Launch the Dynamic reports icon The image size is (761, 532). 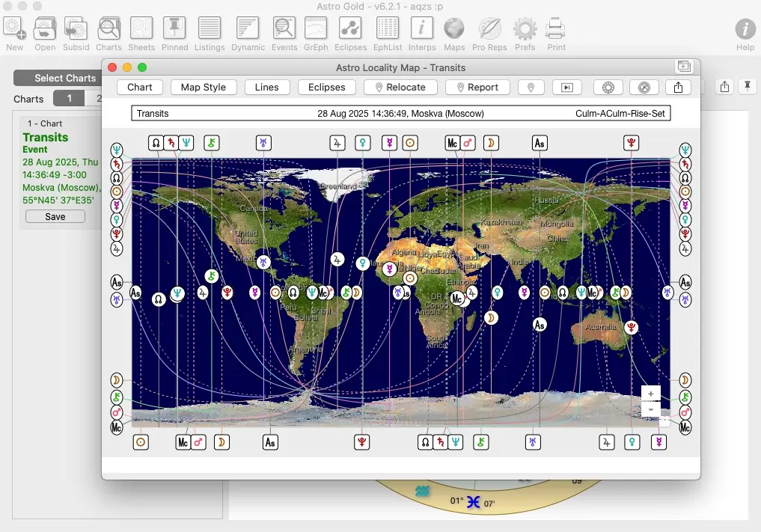248,34
